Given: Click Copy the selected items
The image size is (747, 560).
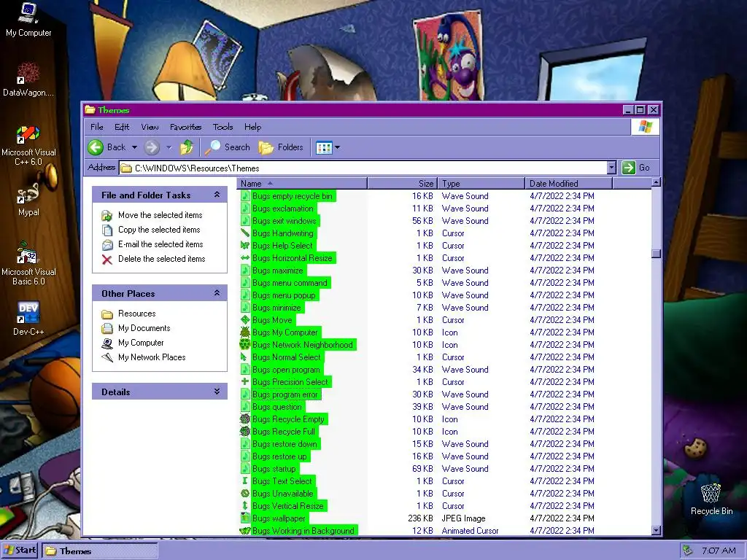Looking at the screenshot, I should point(159,230).
